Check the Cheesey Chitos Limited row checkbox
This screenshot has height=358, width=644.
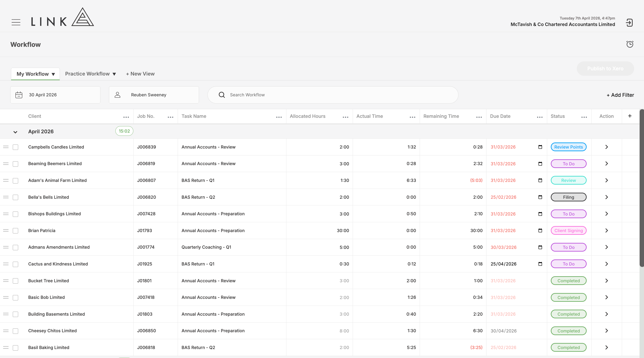pyautogui.click(x=15, y=331)
